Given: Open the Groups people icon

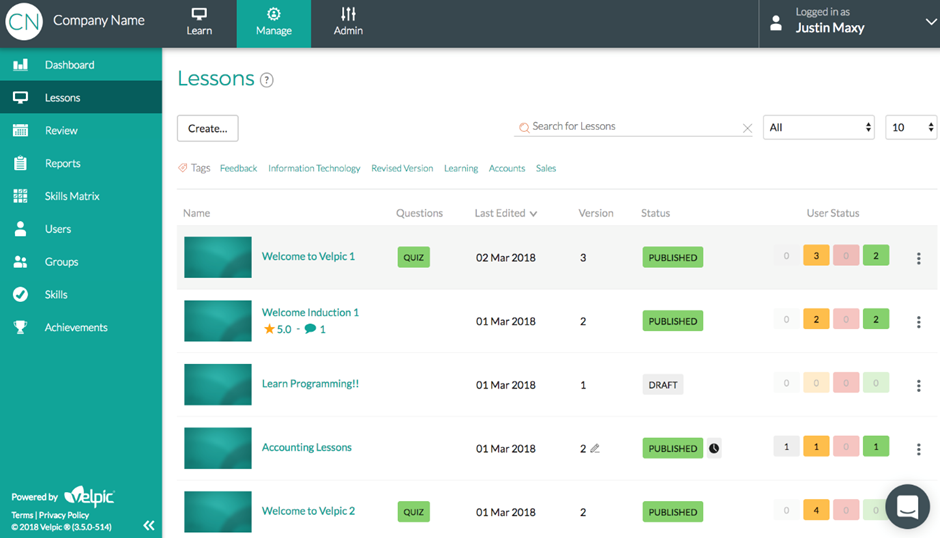Looking at the screenshot, I should (x=20, y=262).
